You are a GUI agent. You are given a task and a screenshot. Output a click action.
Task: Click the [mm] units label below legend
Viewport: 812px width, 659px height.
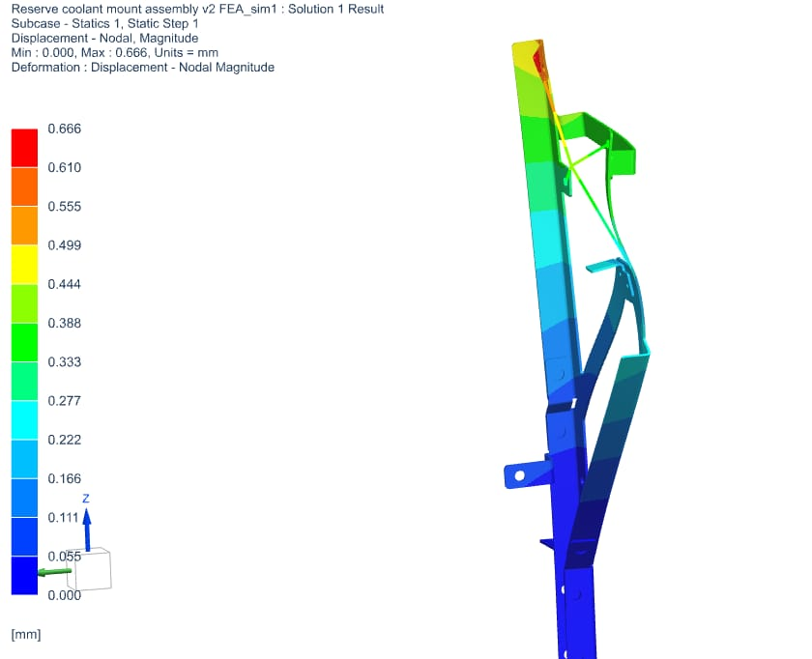point(25,634)
